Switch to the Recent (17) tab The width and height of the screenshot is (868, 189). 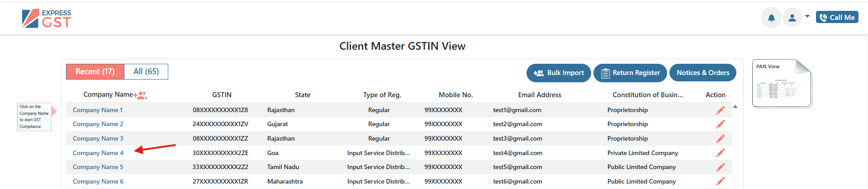point(95,71)
